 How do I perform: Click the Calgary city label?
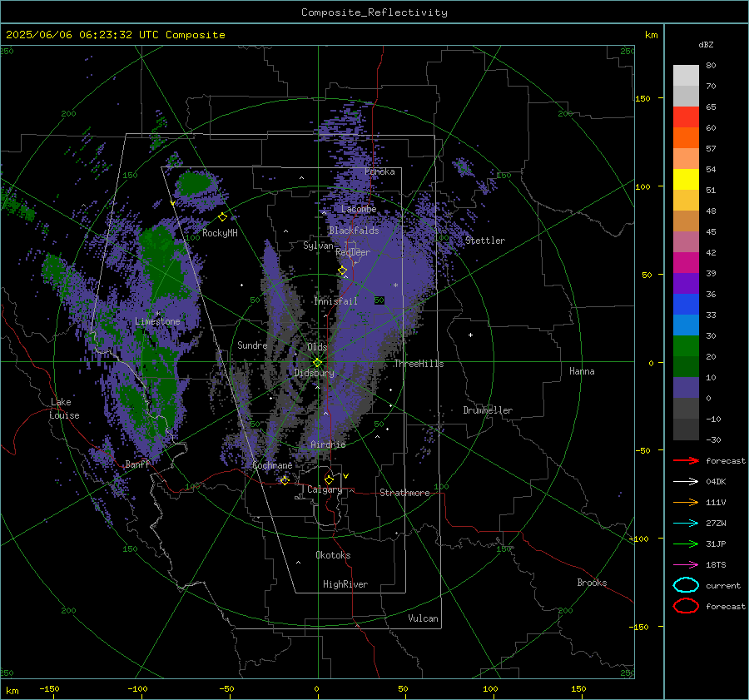click(325, 489)
